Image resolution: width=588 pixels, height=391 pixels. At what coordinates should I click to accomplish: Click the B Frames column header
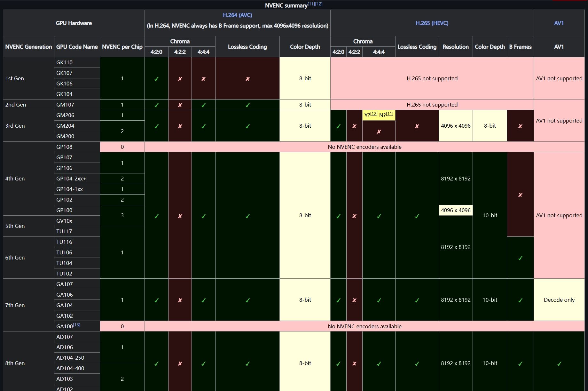tap(520, 47)
